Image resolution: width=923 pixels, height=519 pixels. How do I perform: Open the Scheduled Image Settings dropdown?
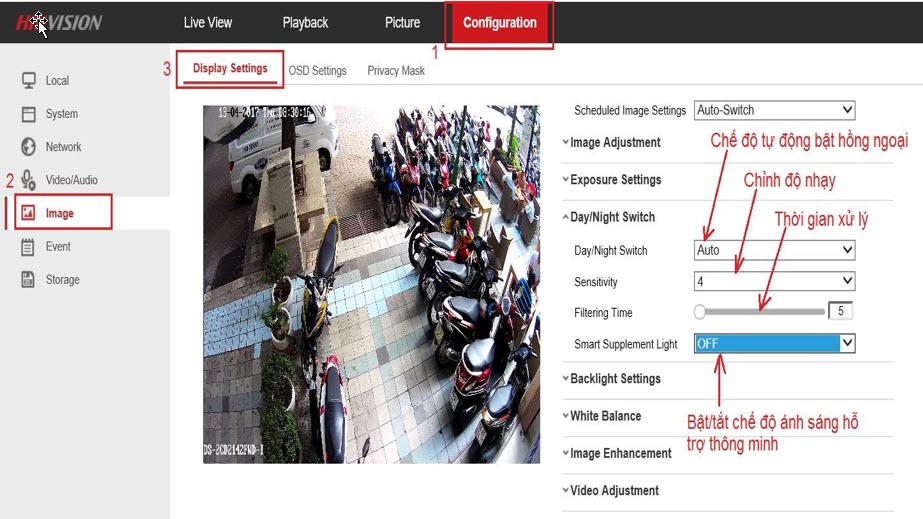click(774, 110)
